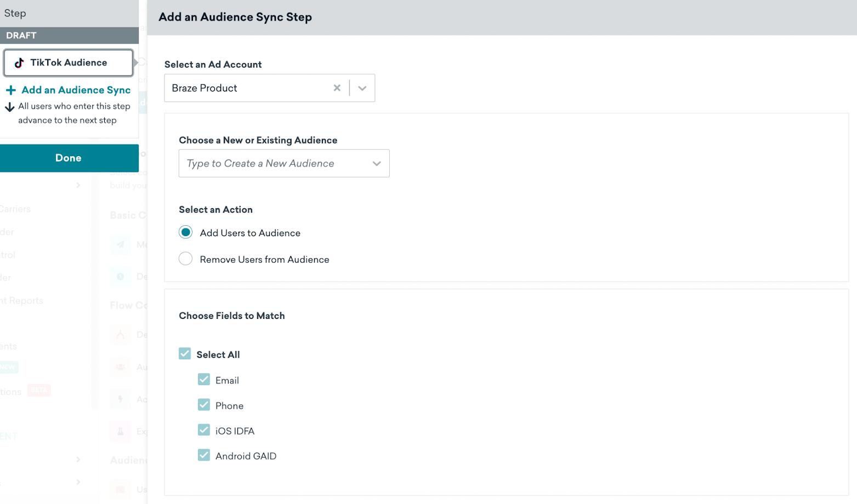This screenshot has height=504, width=857.
Task: Select Add Users to Audience radio button
Action: [x=186, y=233]
